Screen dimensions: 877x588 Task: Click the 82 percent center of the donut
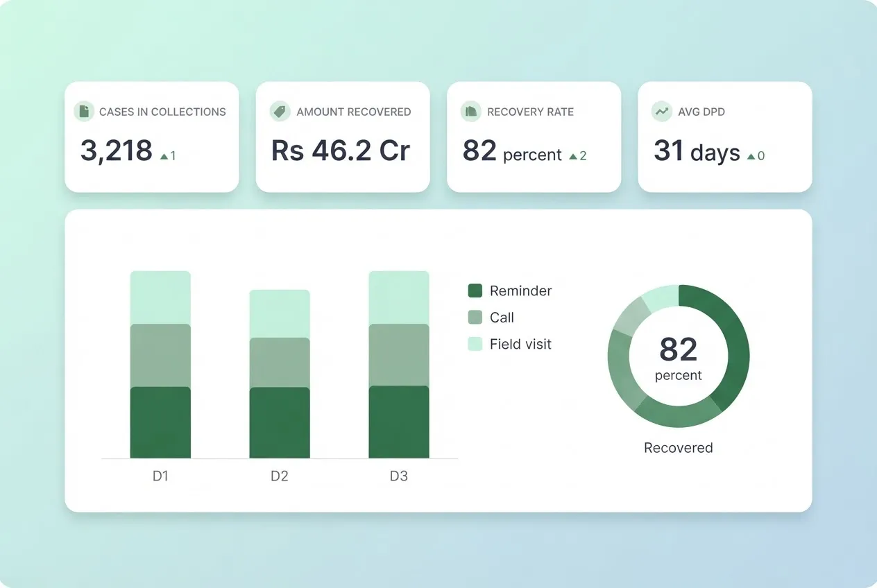679,358
